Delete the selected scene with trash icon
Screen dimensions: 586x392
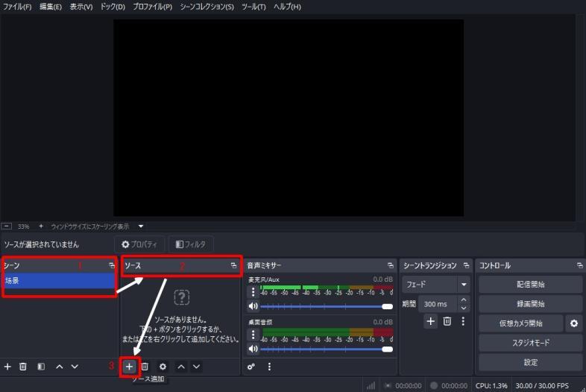point(23,367)
